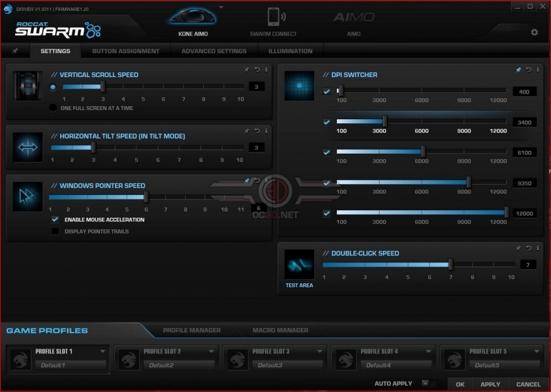Expand Profile Slot 5 dropdown
Image resolution: width=551 pixels, height=392 pixels.
[x=537, y=351]
